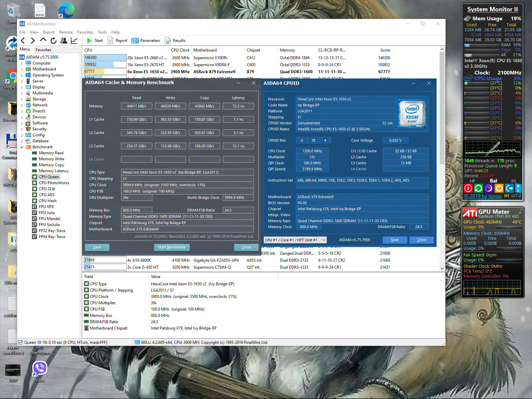This screenshot has width=532, height=399.
Task: Select the CPU ZLib benchmark item
Action: tap(47, 189)
